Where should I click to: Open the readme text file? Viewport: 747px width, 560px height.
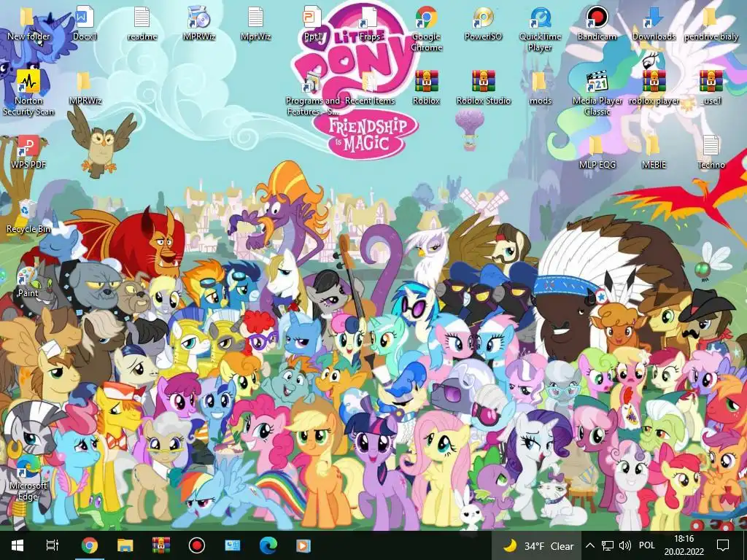(x=142, y=23)
